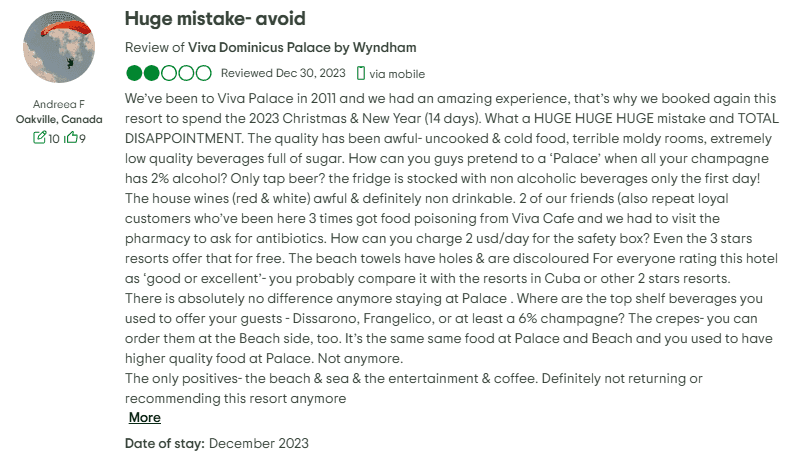Click the contributions count 10
The image size is (796, 453).
tap(54, 137)
